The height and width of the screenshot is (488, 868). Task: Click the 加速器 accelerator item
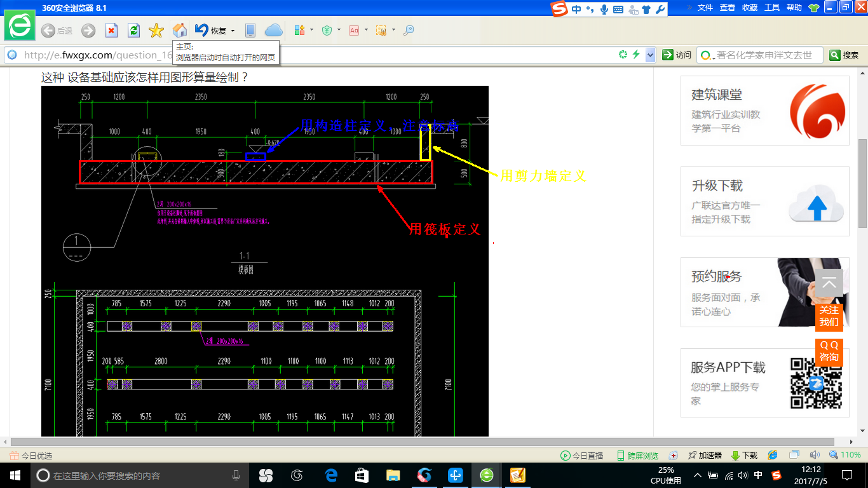704,456
